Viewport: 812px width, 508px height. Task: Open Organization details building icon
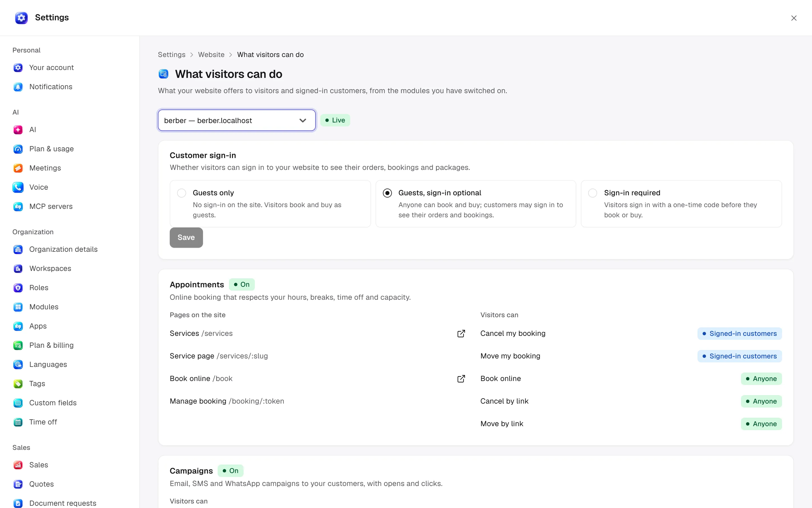tap(18, 249)
